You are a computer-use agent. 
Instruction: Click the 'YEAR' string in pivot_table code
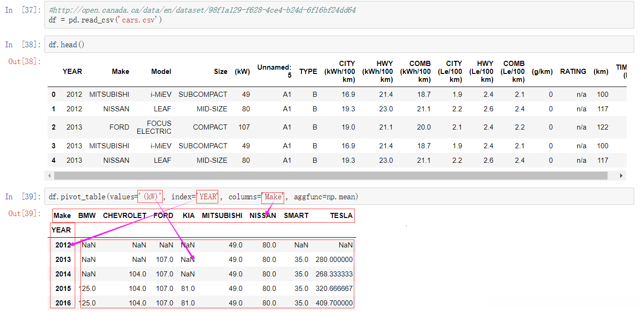[208, 197]
